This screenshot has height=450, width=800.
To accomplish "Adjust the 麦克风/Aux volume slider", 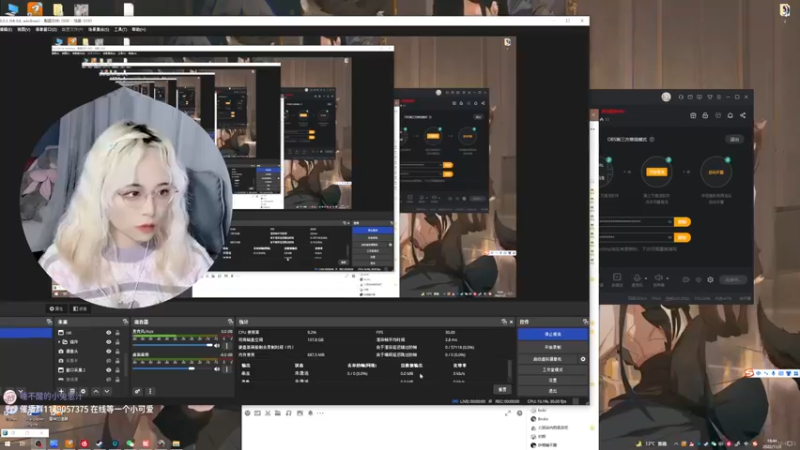I will pos(172,345).
